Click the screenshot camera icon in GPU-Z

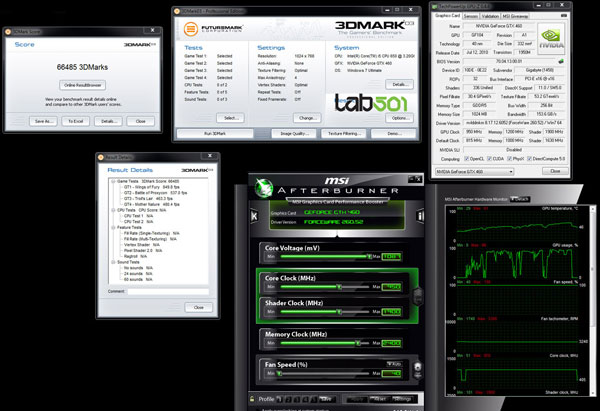point(564,16)
